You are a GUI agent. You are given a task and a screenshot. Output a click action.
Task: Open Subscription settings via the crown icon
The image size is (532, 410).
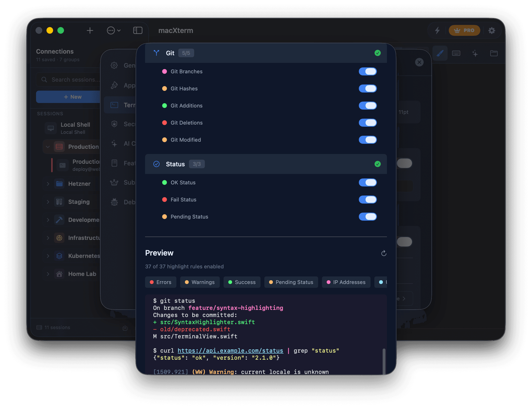pyautogui.click(x=114, y=182)
